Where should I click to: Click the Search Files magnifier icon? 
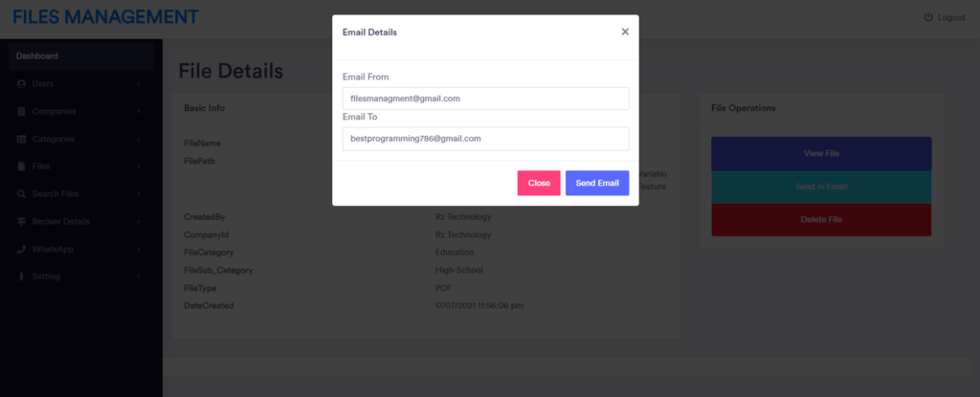[x=21, y=194]
